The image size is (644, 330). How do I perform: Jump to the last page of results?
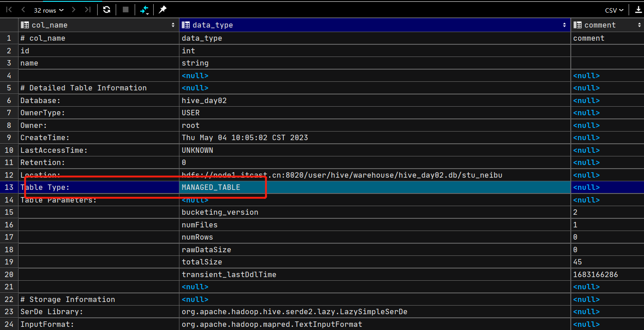pos(88,9)
